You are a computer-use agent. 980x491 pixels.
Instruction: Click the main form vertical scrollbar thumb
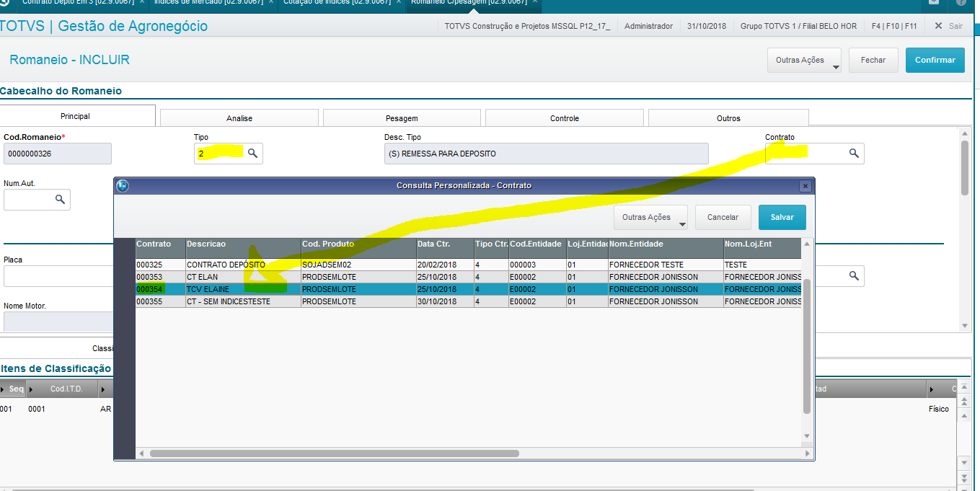point(965,167)
